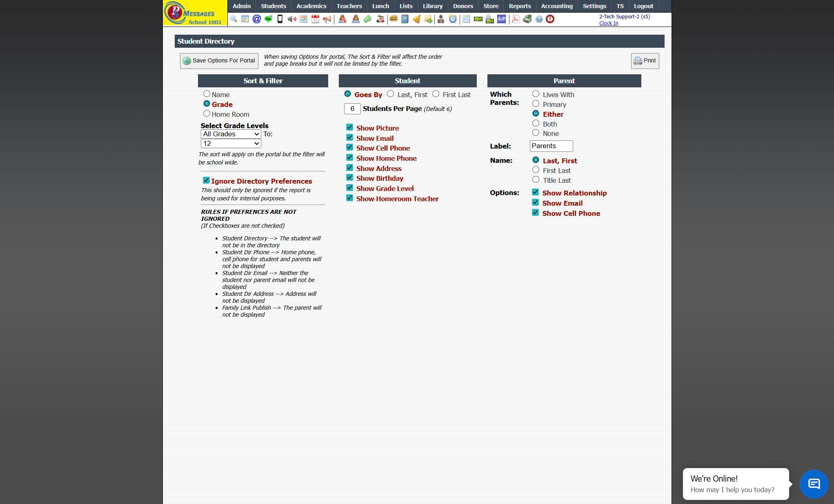834x504 pixels.
Task: Expand the 12 grade To dropdown
Action: pos(231,144)
